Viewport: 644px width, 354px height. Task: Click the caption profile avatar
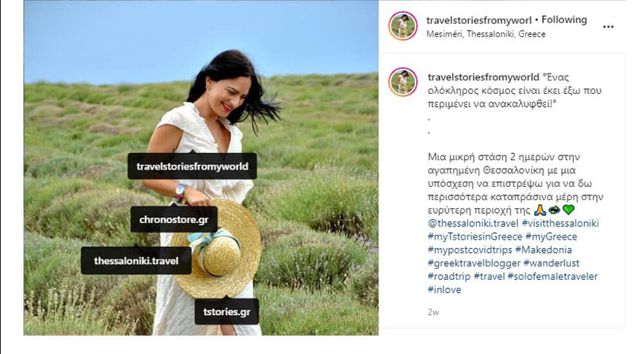pos(403,82)
